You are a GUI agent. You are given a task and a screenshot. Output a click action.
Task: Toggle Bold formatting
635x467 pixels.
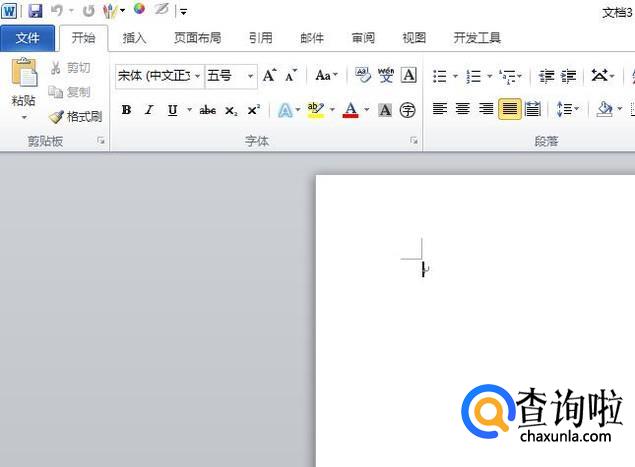(126, 110)
